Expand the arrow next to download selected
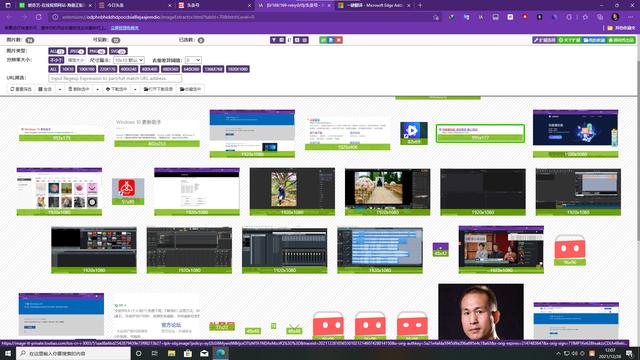640x360 pixels. [135, 89]
